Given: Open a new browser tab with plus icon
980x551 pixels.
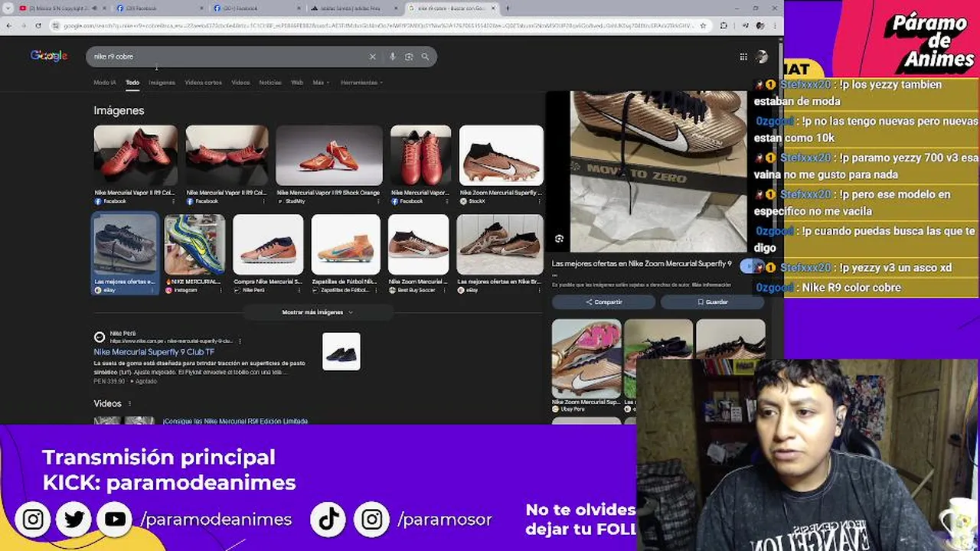Looking at the screenshot, I should pos(508,8).
